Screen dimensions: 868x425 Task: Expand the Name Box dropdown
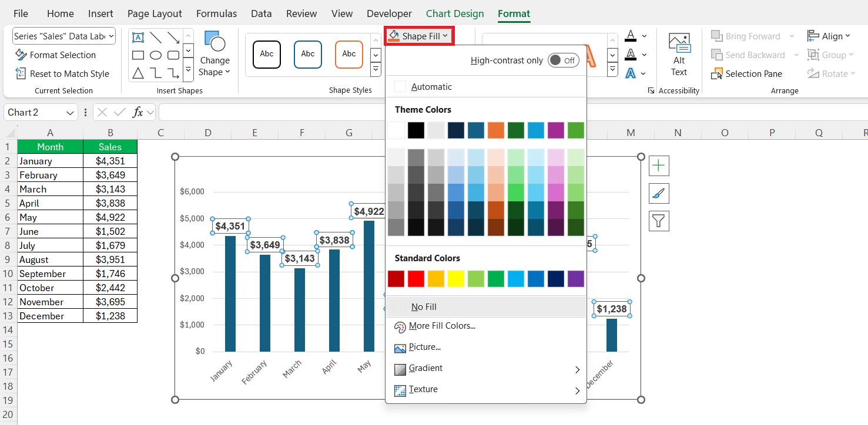(x=71, y=113)
